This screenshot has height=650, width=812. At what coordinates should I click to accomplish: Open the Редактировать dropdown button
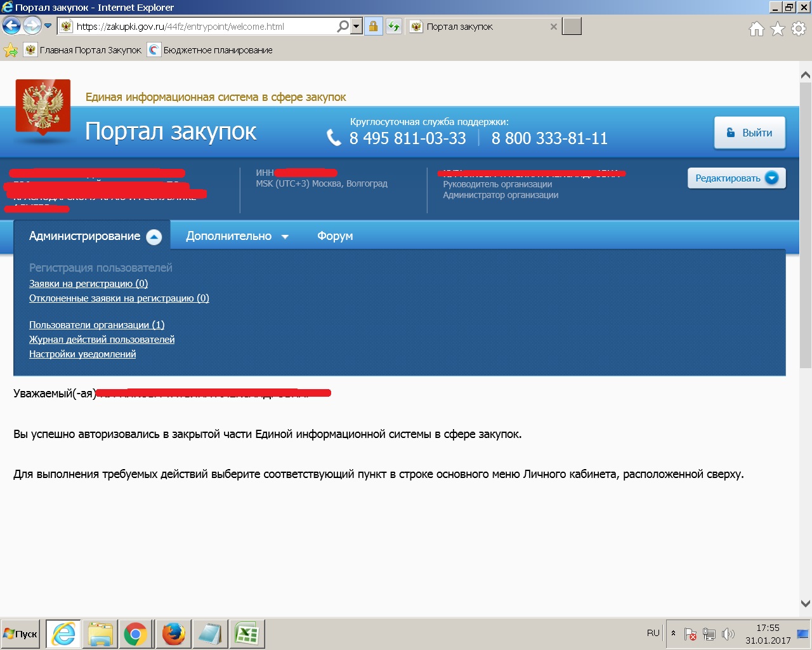pos(736,178)
